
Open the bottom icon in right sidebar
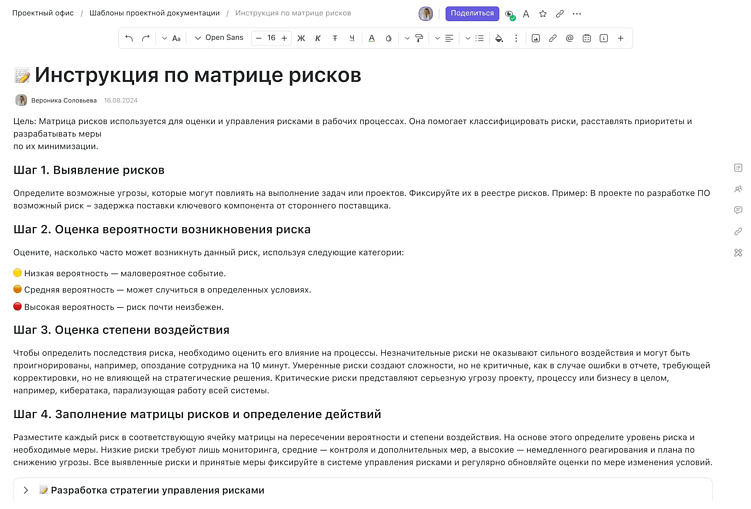tap(738, 253)
